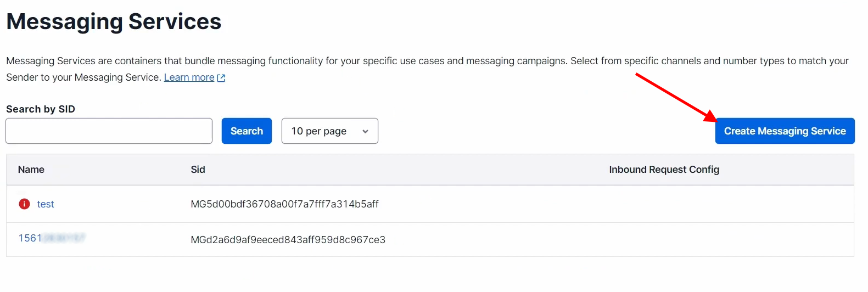The image size is (868, 292).
Task: Open the Learn more link
Action: pos(189,77)
